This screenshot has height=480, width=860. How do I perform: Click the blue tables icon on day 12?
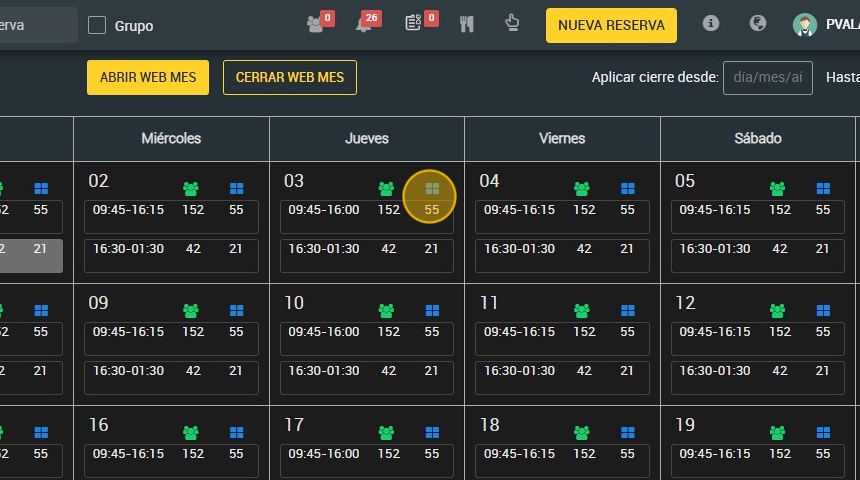pos(823,311)
